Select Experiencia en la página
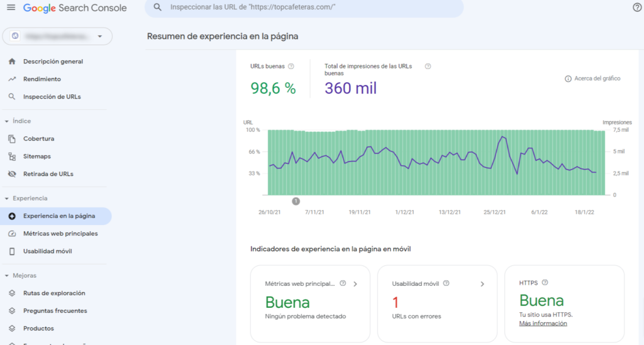The height and width of the screenshot is (345, 644). (x=56, y=216)
